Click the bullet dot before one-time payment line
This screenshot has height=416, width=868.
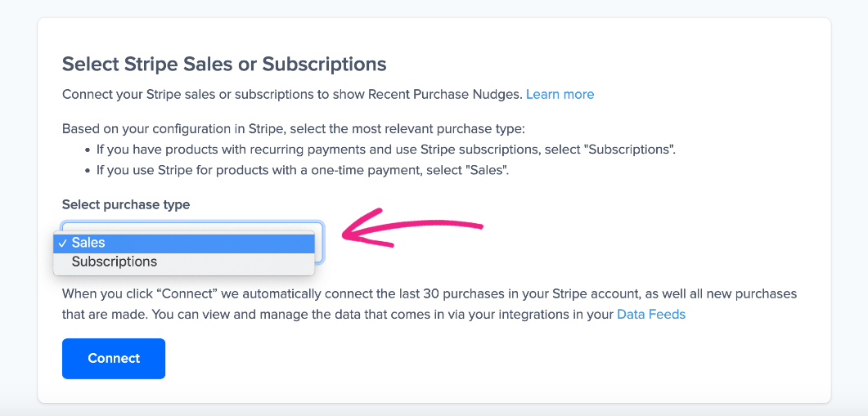[x=88, y=170]
